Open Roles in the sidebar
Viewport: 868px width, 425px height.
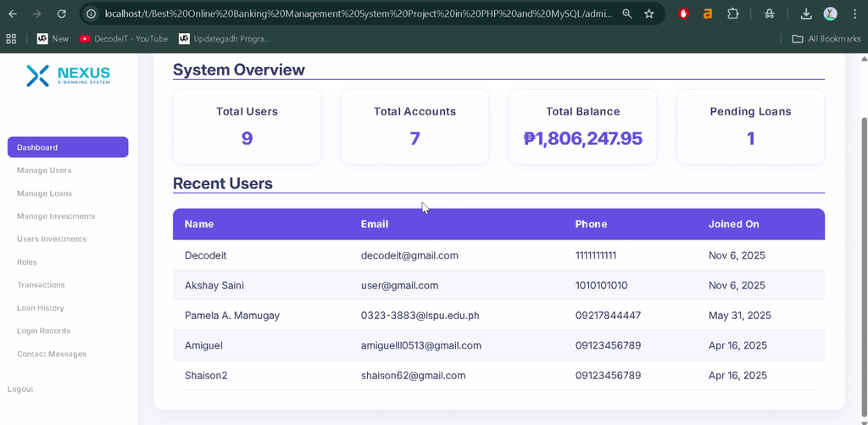[x=27, y=262]
